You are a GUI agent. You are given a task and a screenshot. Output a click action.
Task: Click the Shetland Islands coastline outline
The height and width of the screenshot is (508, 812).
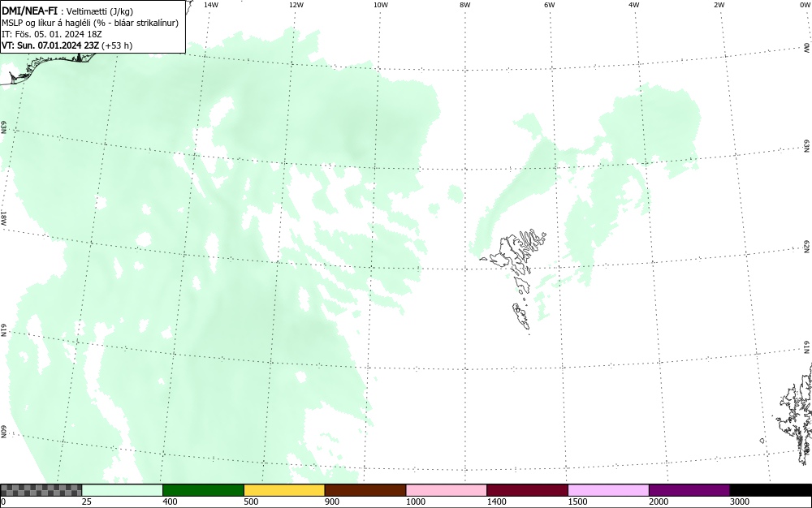click(795, 414)
